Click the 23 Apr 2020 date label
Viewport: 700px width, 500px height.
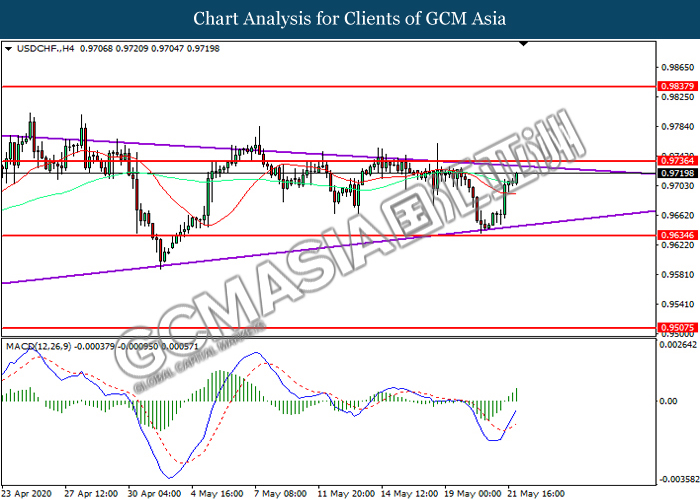pos(27,494)
